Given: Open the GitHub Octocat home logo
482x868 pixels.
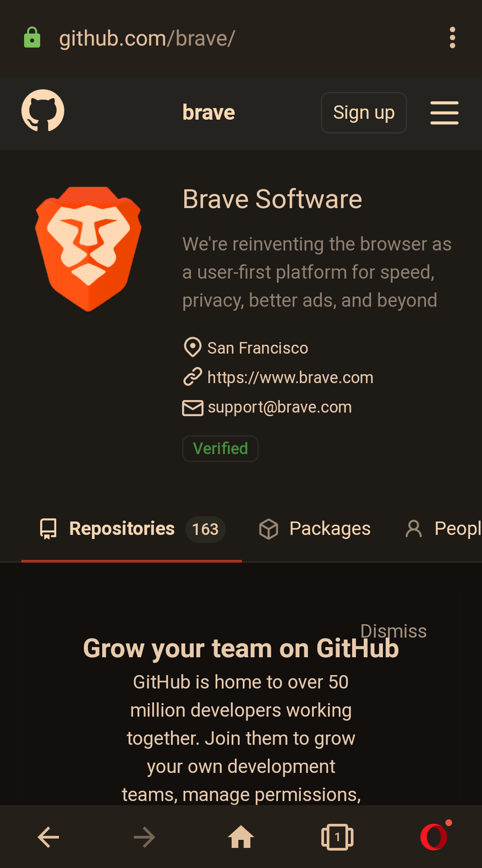Looking at the screenshot, I should coord(43,111).
